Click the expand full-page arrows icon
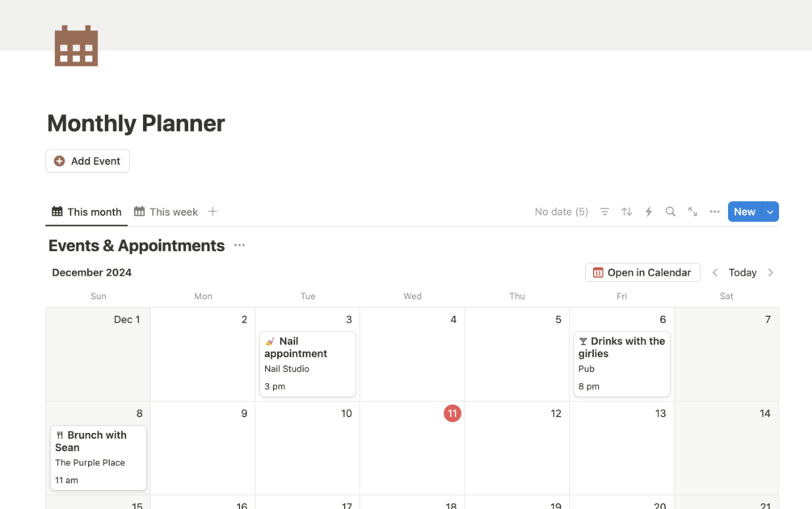The width and height of the screenshot is (812, 509). tap(692, 212)
